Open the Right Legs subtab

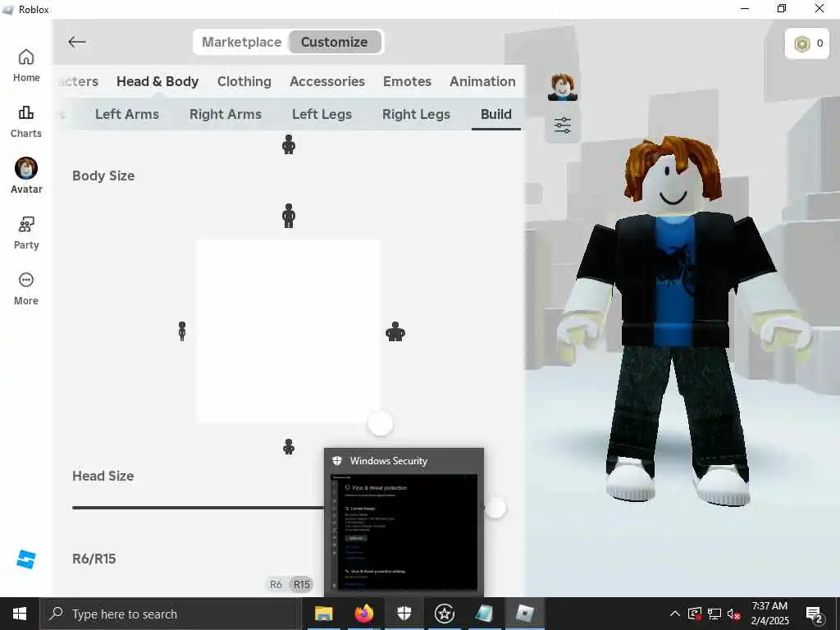pyautogui.click(x=416, y=114)
